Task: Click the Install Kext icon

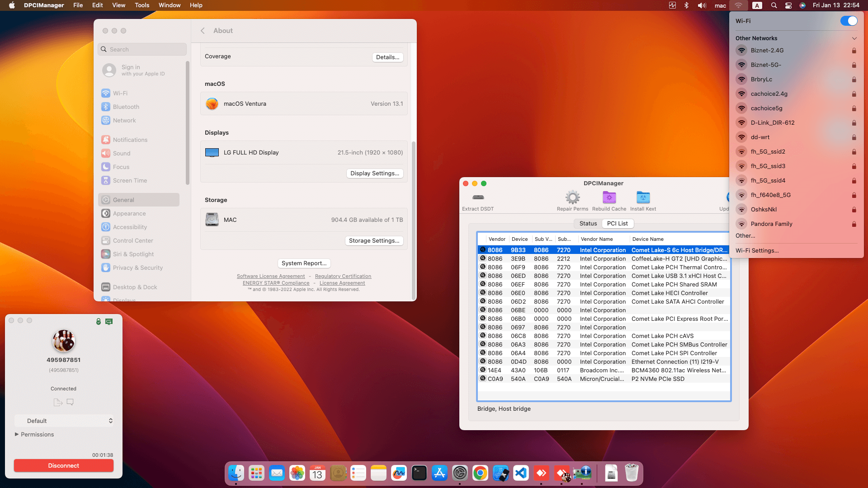Action: click(x=642, y=197)
